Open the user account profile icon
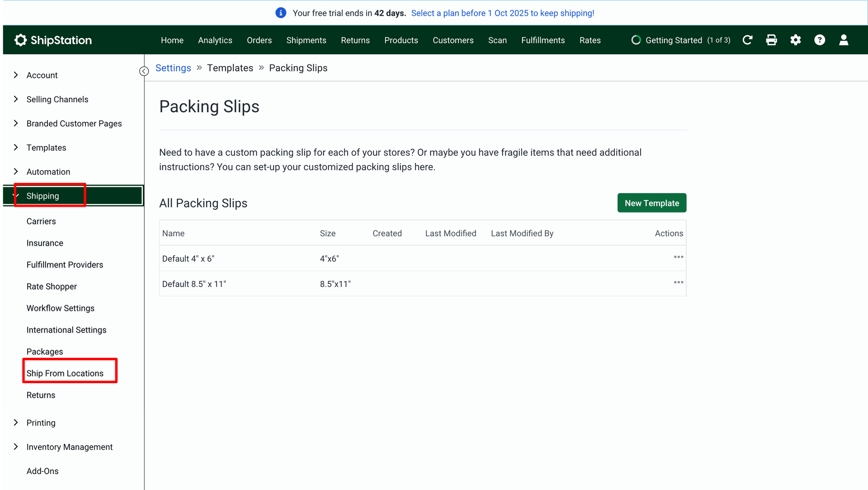Image resolution: width=868 pixels, height=490 pixels. pyautogui.click(x=844, y=40)
